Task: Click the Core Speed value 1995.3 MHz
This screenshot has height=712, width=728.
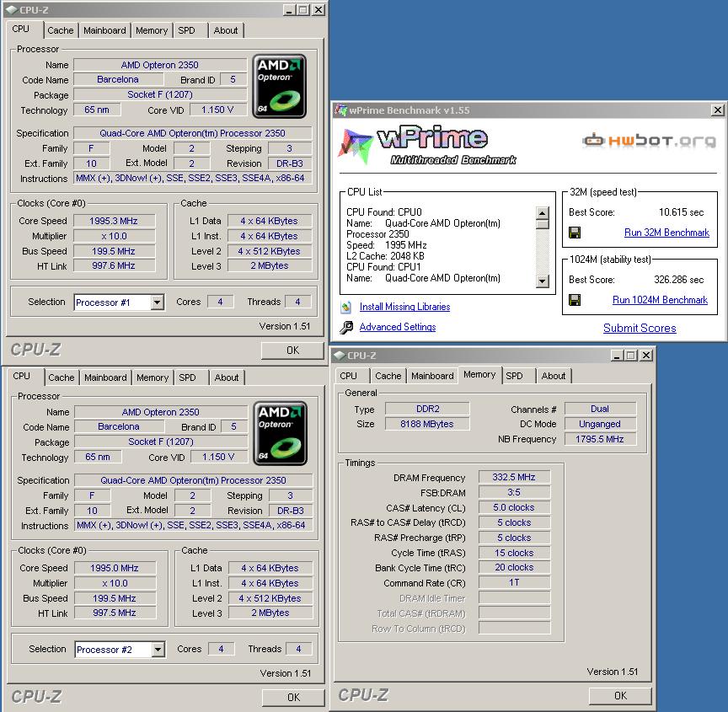Action: tap(114, 221)
